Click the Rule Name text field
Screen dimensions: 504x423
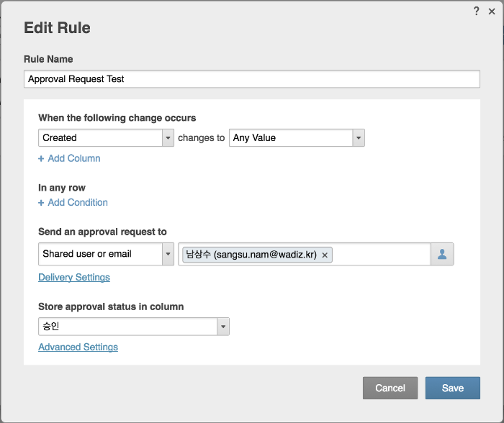click(252, 79)
